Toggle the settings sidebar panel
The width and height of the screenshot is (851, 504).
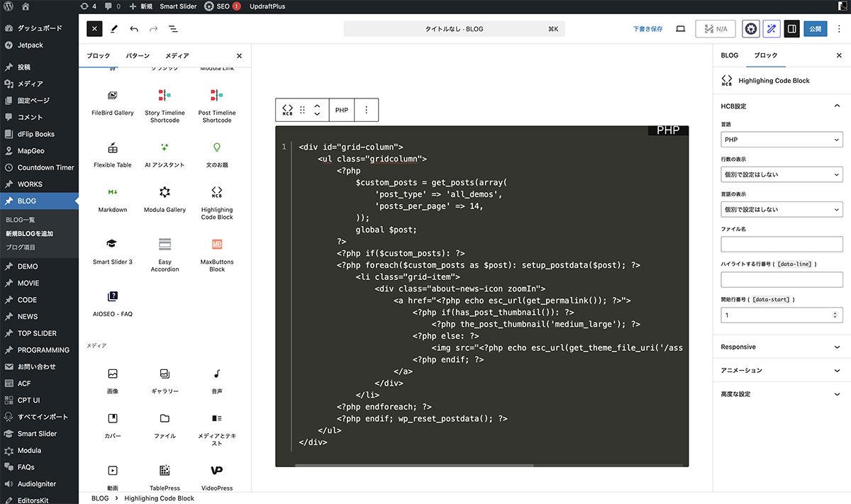pos(792,29)
